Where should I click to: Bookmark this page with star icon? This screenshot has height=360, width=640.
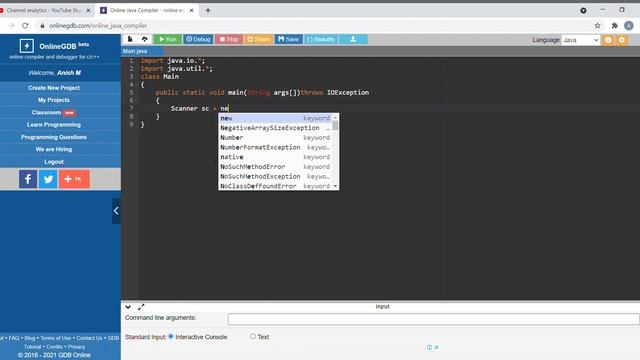tap(598, 26)
